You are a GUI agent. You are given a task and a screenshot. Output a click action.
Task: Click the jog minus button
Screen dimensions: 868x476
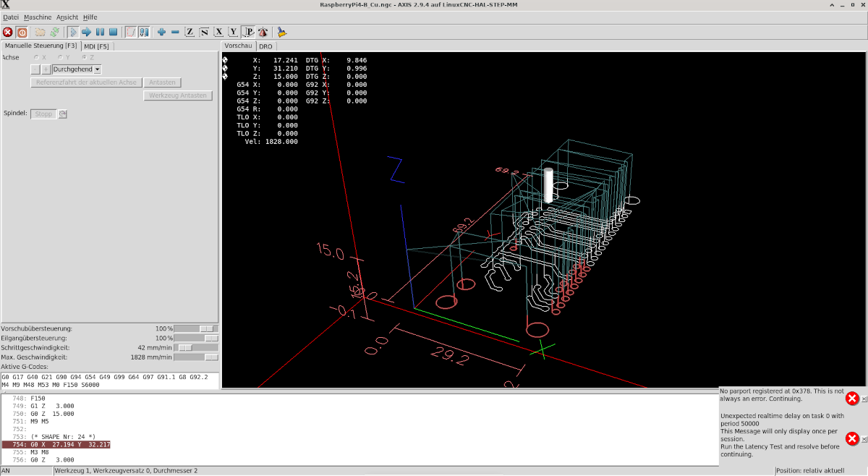(x=35, y=69)
